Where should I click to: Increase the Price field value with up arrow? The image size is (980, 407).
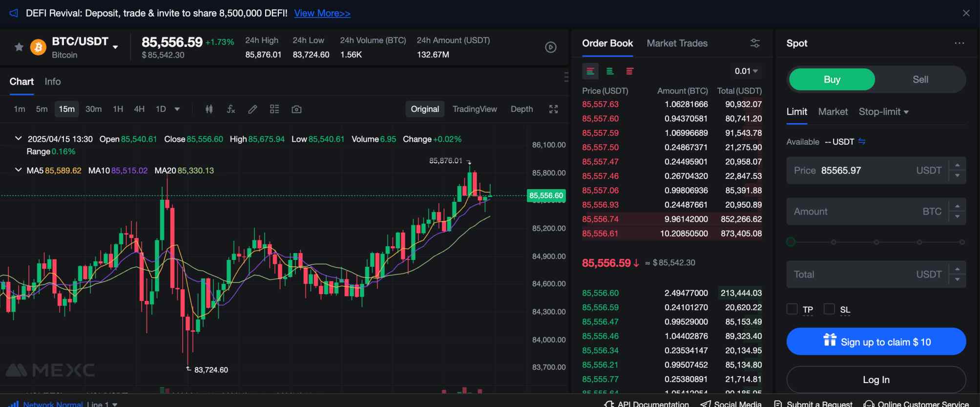(x=958, y=165)
